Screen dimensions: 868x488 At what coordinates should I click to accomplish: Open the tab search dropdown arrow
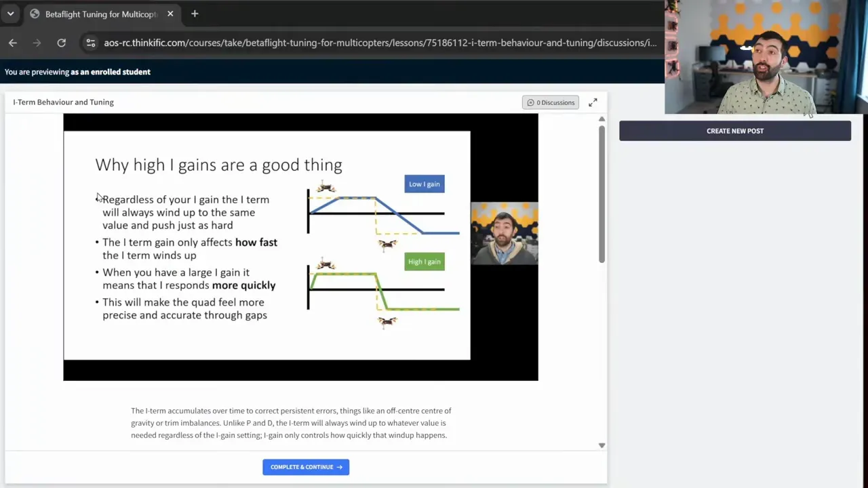10,14
